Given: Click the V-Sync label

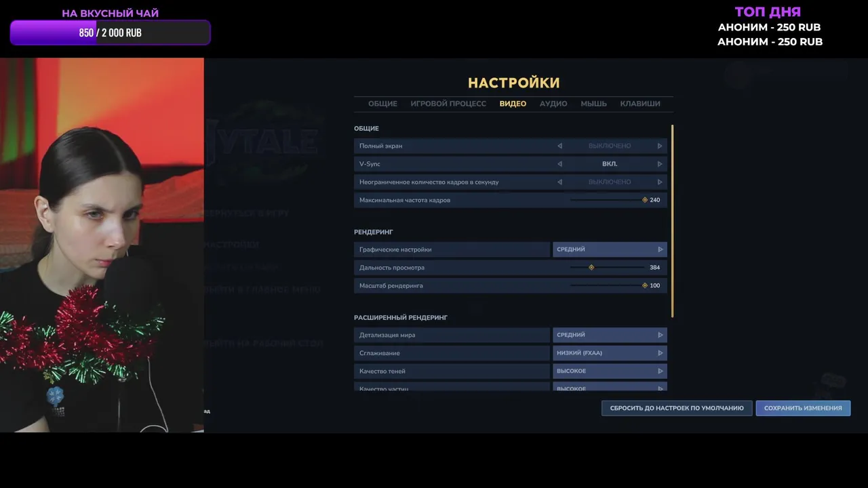Looking at the screenshot, I should point(370,164).
